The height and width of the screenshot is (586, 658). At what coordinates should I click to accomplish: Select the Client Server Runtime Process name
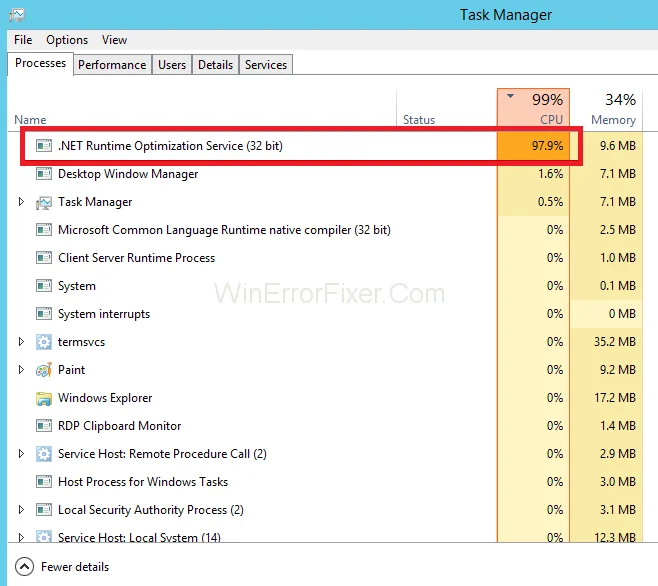[x=136, y=258]
